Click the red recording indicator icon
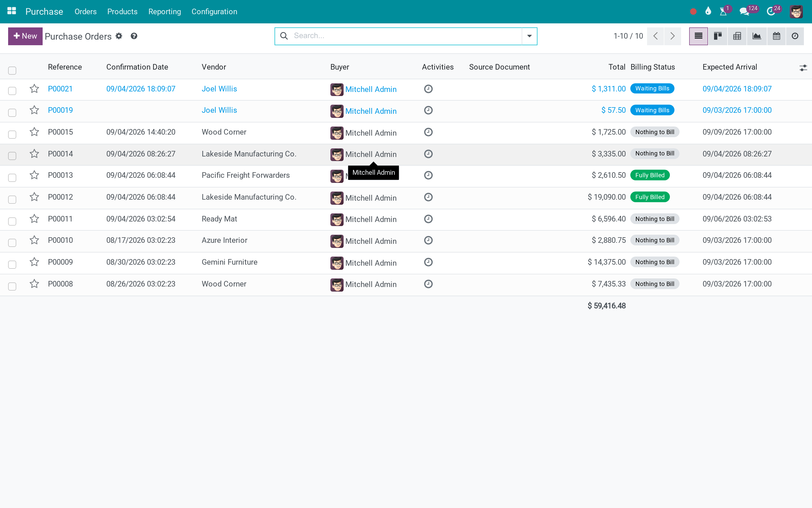Screen dimensions: 812x508 pyautogui.click(x=693, y=12)
